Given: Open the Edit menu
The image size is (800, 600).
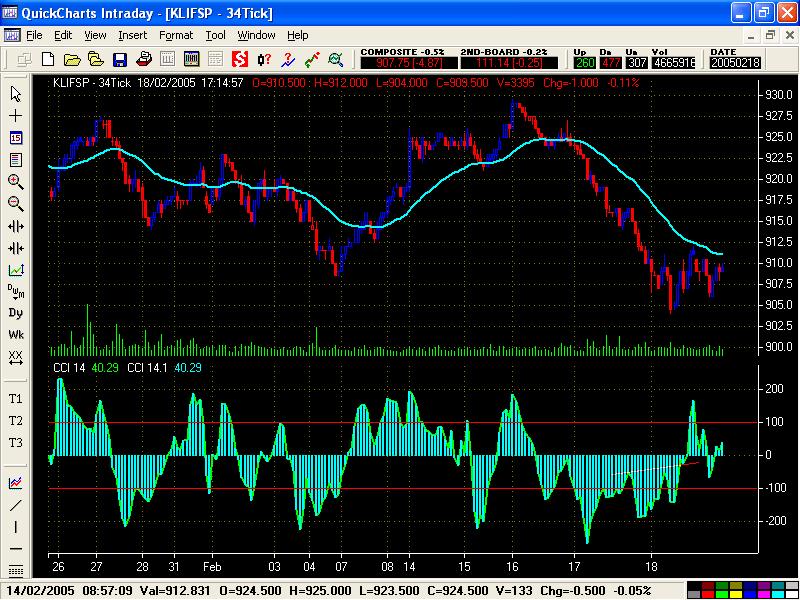Looking at the screenshot, I should click(63, 35).
